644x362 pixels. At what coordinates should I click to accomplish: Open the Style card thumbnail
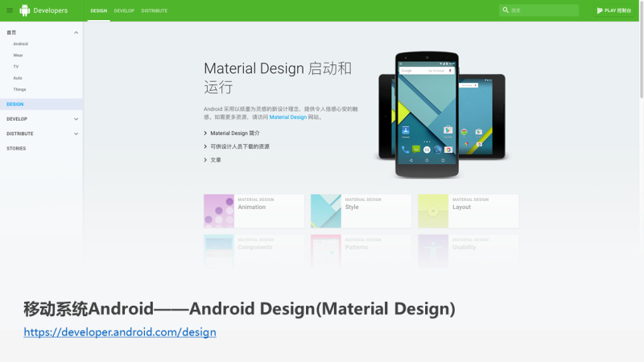click(x=326, y=211)
